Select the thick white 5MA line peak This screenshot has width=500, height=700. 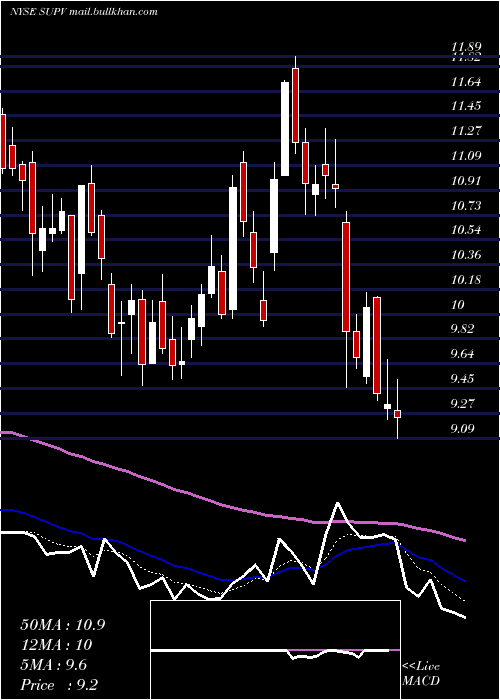click(338, 504)
